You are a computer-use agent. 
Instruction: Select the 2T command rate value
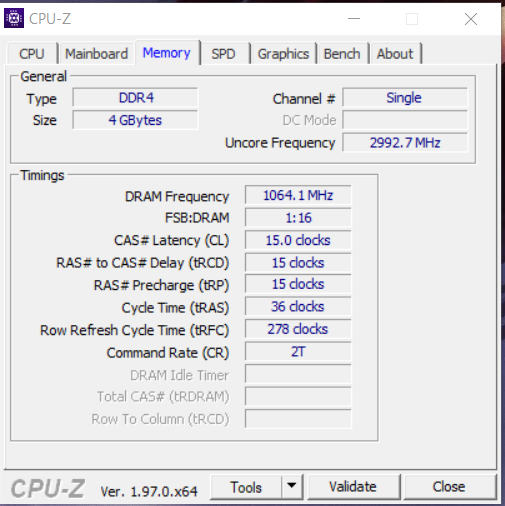point(298,351)
